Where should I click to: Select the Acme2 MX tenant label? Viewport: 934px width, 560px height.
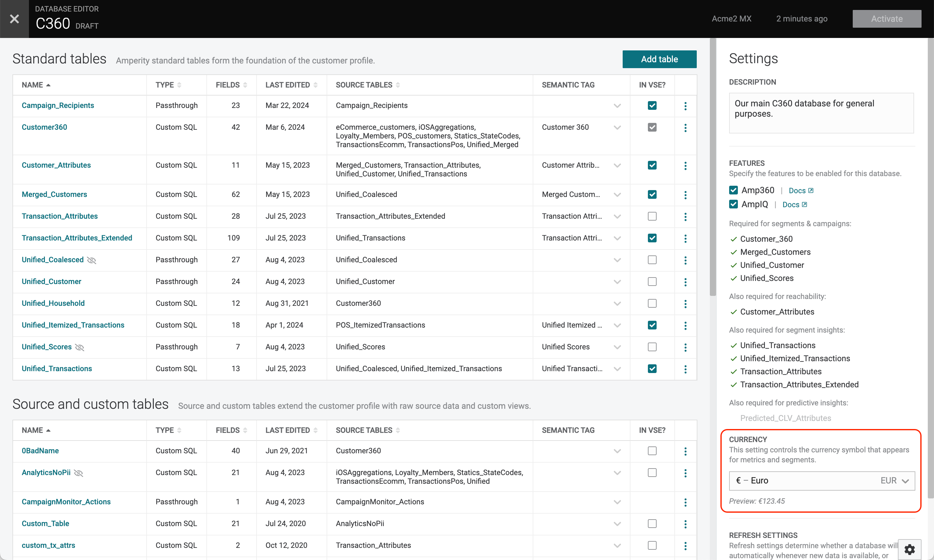(731, 19)
